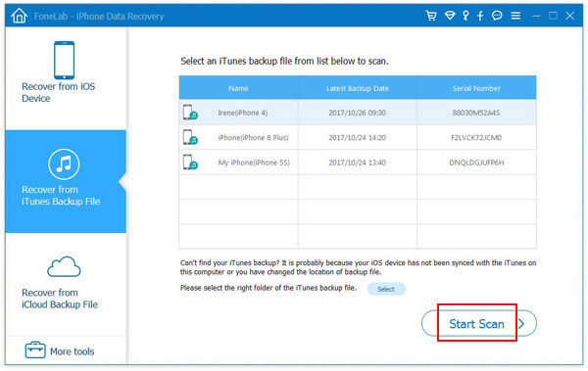Sort by Serial Number column header

476,88
